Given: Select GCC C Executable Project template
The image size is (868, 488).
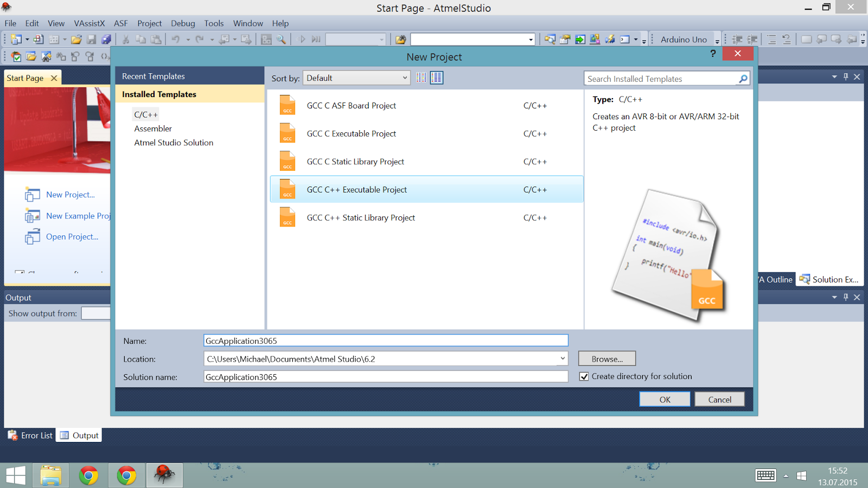Looking at the screenshot, I should [426, 133].
